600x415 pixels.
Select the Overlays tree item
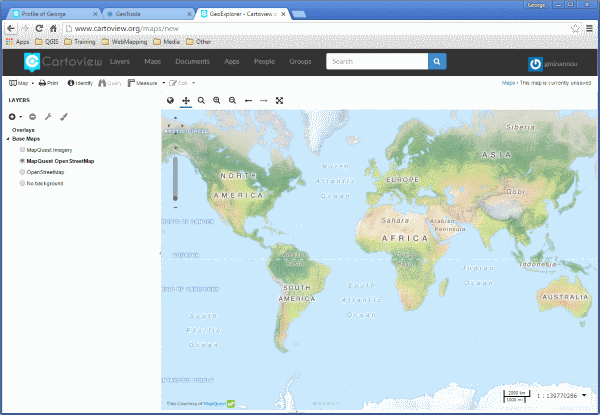pyautogui.click(x=23, y=130)
